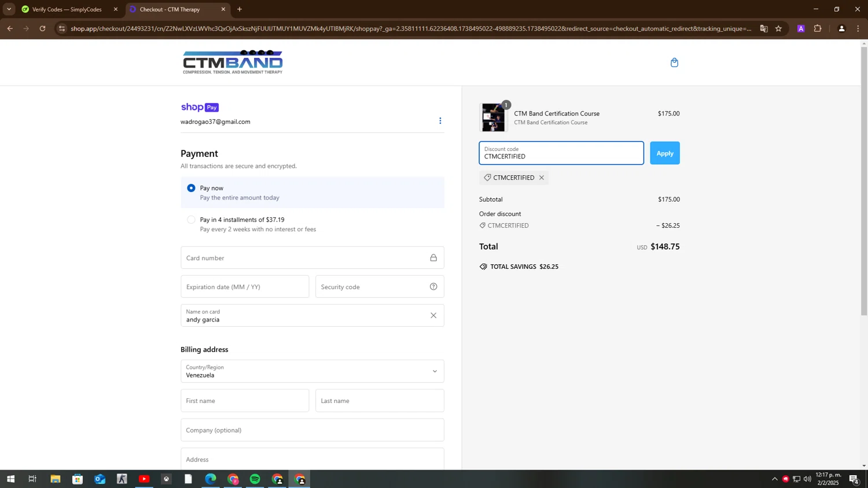Screen dimensions: 868x488
Task: Select the Checkout - CTM Therapy tab
Action: pos(176,9)
